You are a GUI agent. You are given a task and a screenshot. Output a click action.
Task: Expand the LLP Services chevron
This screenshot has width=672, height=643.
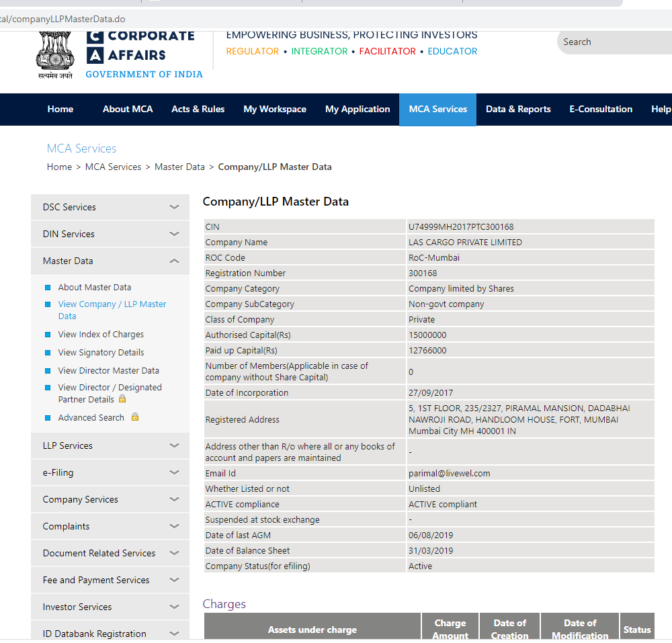[174, 445]
